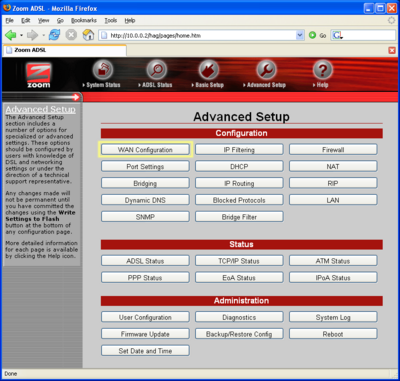Open DHCP configuration
Screen dimensions: 400x381
tap(239, 166)
